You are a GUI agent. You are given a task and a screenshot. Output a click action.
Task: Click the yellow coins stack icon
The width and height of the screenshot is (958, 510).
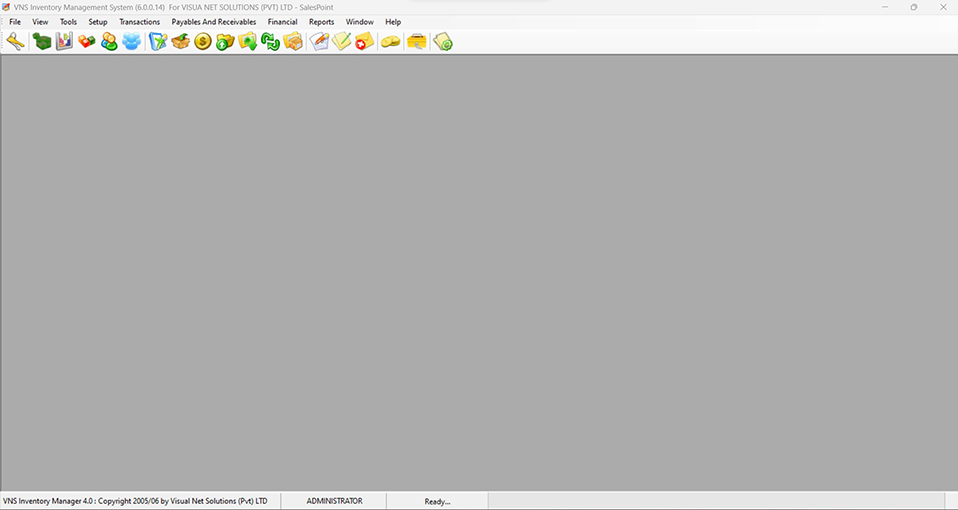click(x=390, y=42)
